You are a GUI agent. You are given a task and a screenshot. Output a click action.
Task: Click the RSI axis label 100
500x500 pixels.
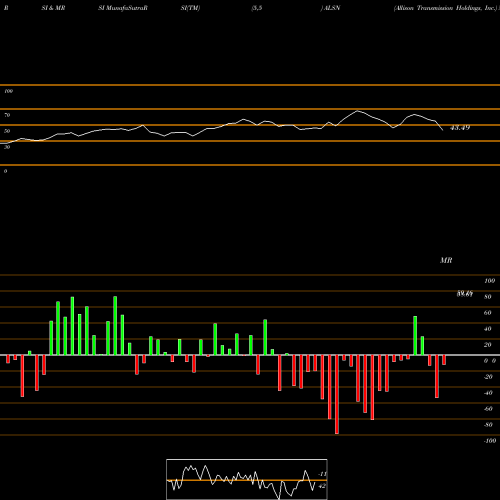(x=8, y=91)
